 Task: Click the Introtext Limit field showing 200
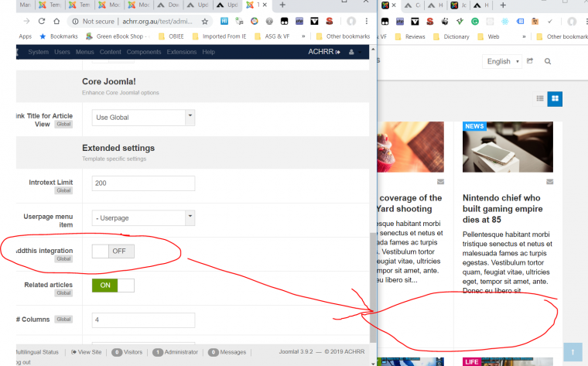pyautogui.click(x=143, y=183)
